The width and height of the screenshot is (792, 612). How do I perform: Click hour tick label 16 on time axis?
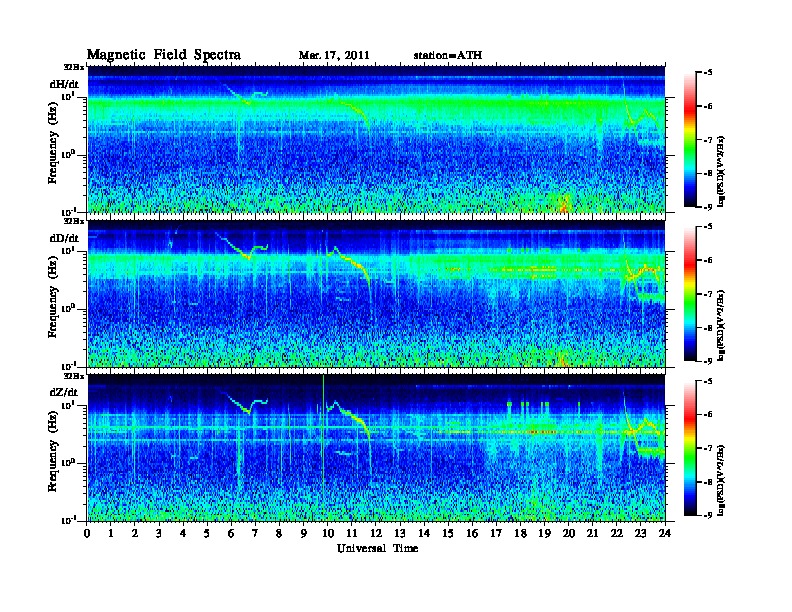(x=472, y=533)
